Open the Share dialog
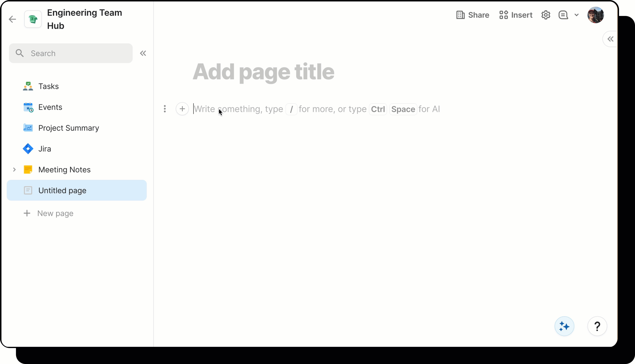Viewport: 635px width, 364px height. 472,15
